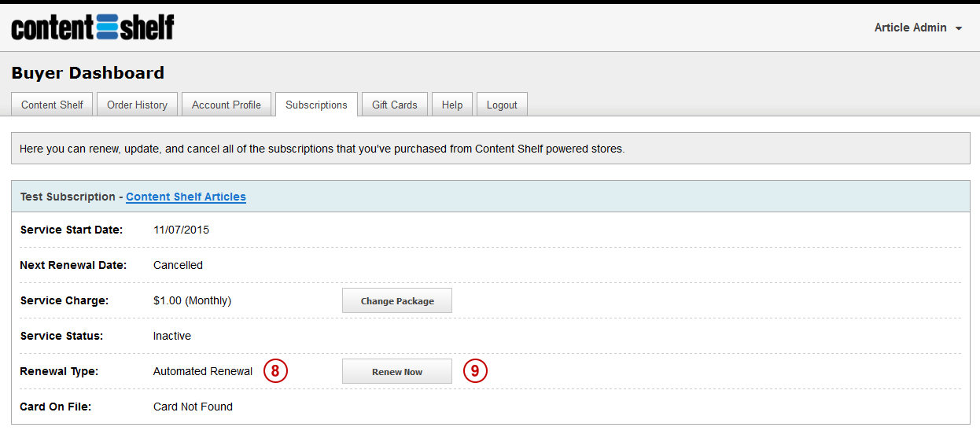Screen dimensions: 980x438
Task: Click the Renewal Type label
Action: (x=59, y=371)
